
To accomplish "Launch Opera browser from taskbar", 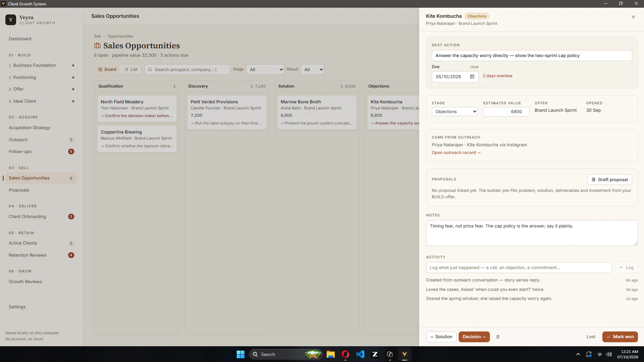I will click(x=346, y=354).
